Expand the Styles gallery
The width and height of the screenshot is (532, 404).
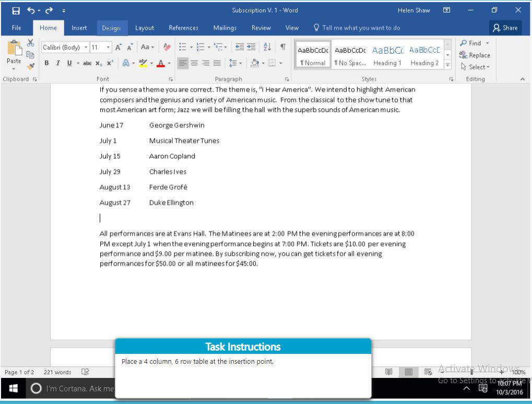coord(447,64)
